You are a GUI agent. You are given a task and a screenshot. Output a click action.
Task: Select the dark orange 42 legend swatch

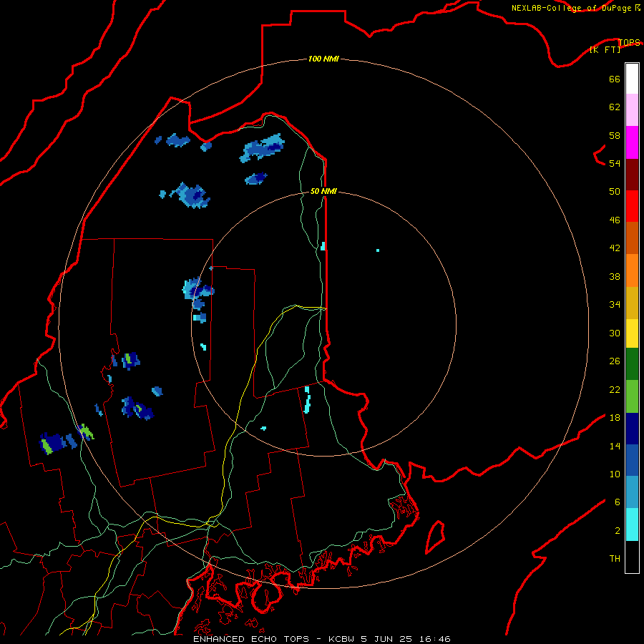[632, 238]
